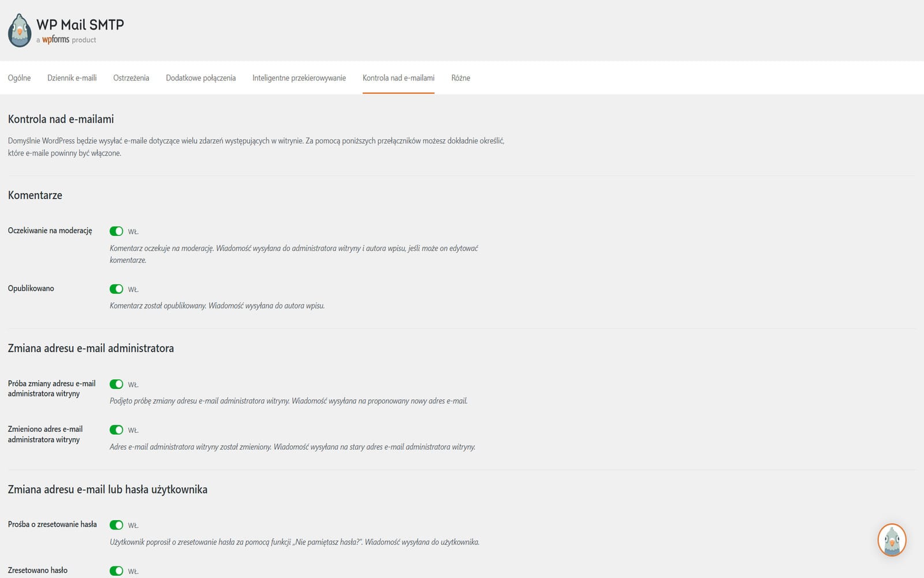924x578 pixels.
Task: Open the Dodatkowe połączenia tab
Action: [x=201, y=78]
